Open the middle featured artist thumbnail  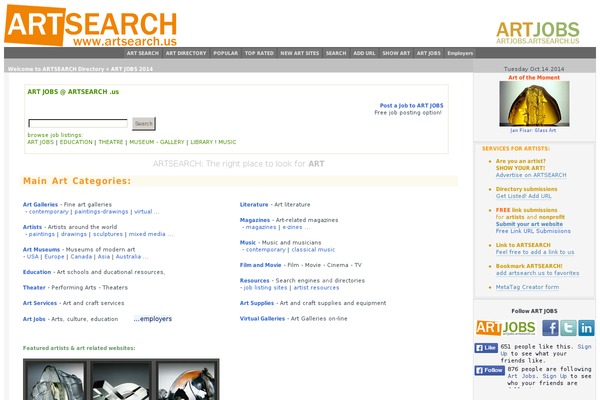click(x=121, y=381)
